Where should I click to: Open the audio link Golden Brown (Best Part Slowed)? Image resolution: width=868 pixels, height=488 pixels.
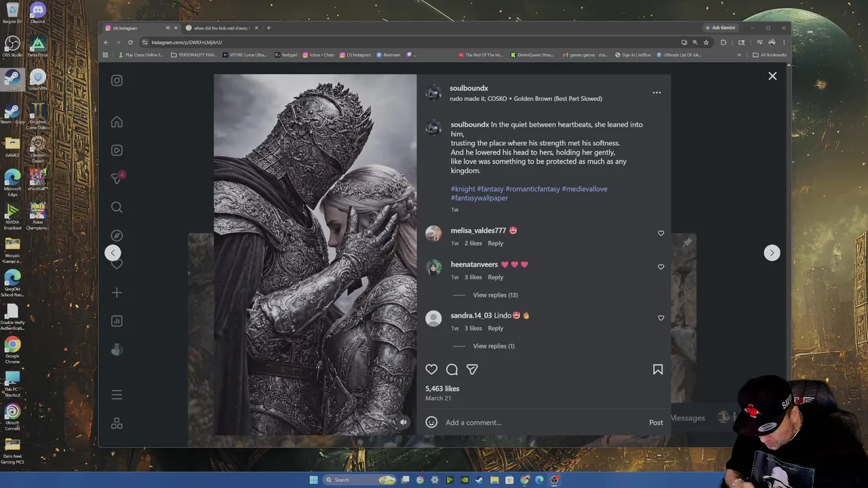point(558,99)
